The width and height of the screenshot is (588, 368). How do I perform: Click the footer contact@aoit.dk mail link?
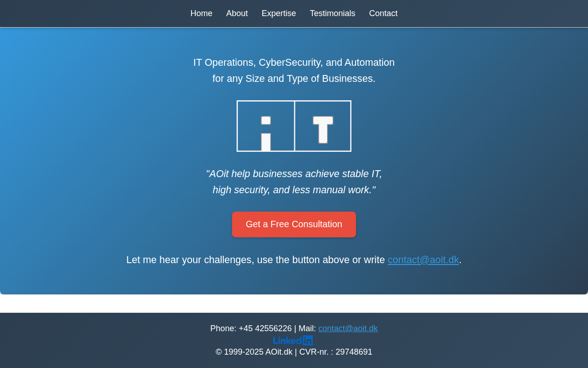coord(348,328)
